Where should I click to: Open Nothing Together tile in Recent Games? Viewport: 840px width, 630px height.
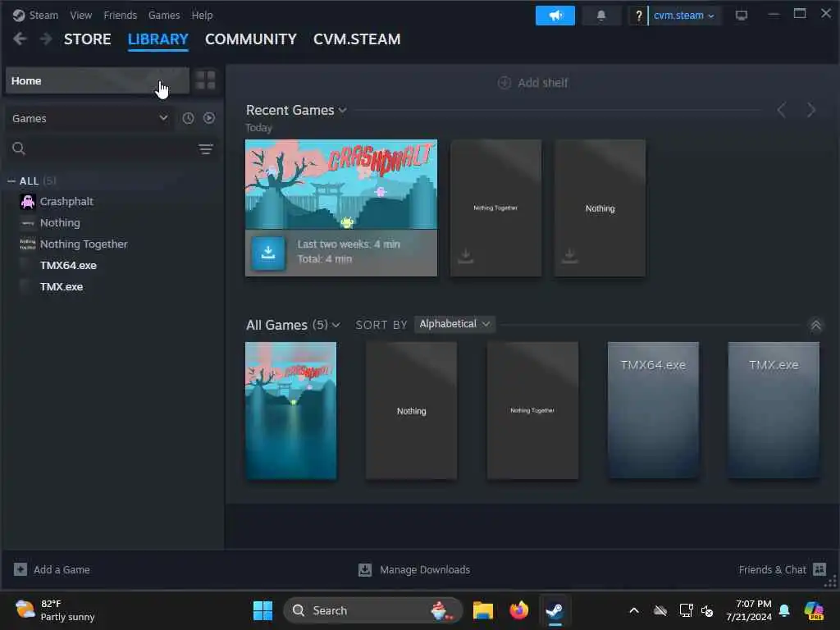495,208
